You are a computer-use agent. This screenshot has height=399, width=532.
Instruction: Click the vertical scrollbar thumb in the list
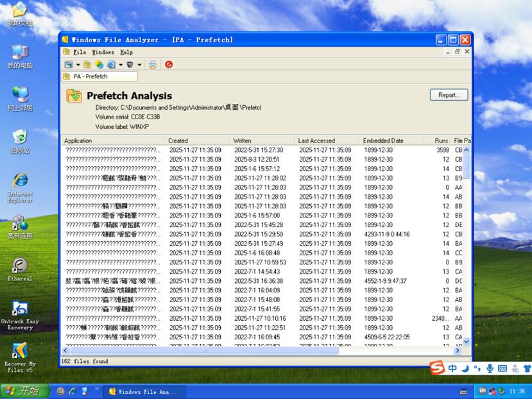467,166
